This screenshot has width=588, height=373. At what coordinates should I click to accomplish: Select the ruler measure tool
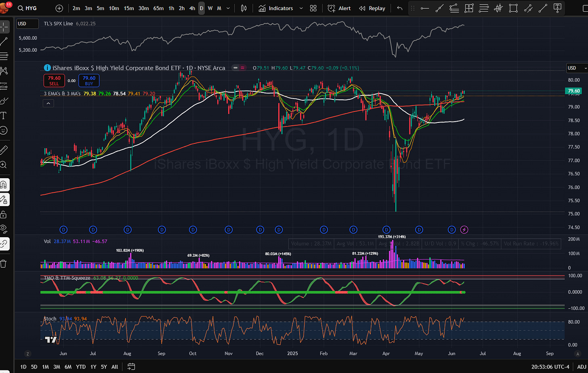tap(4, 150)
